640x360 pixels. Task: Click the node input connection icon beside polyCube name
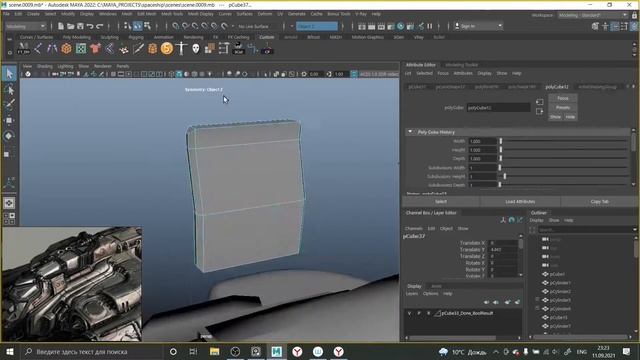click(x=540, y=102)
